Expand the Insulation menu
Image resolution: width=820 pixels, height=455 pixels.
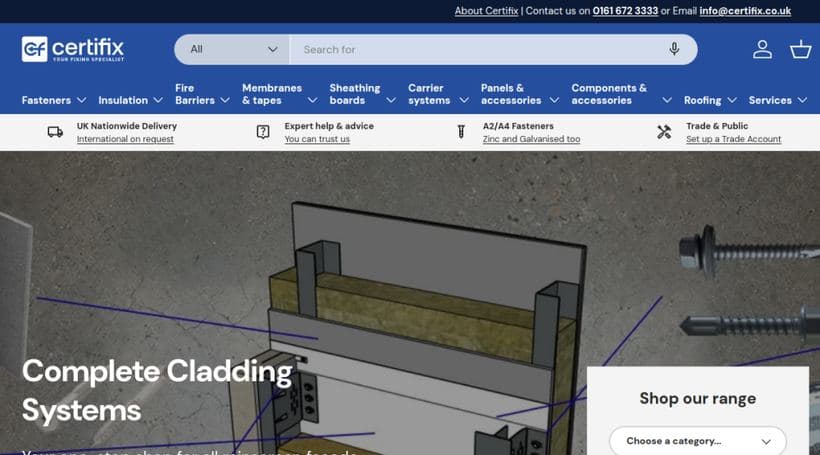tap(131, 100)
